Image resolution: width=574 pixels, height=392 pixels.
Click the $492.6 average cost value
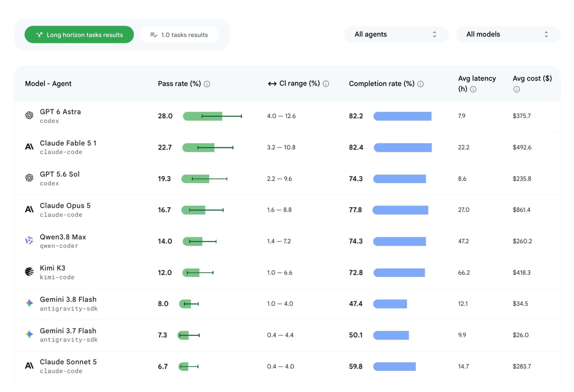coord(522,147)
